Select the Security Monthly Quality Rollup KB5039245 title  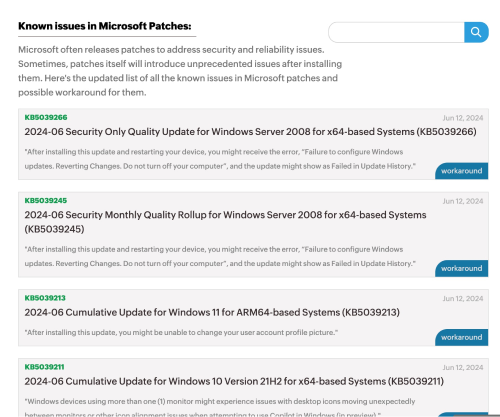pos(225,222)
